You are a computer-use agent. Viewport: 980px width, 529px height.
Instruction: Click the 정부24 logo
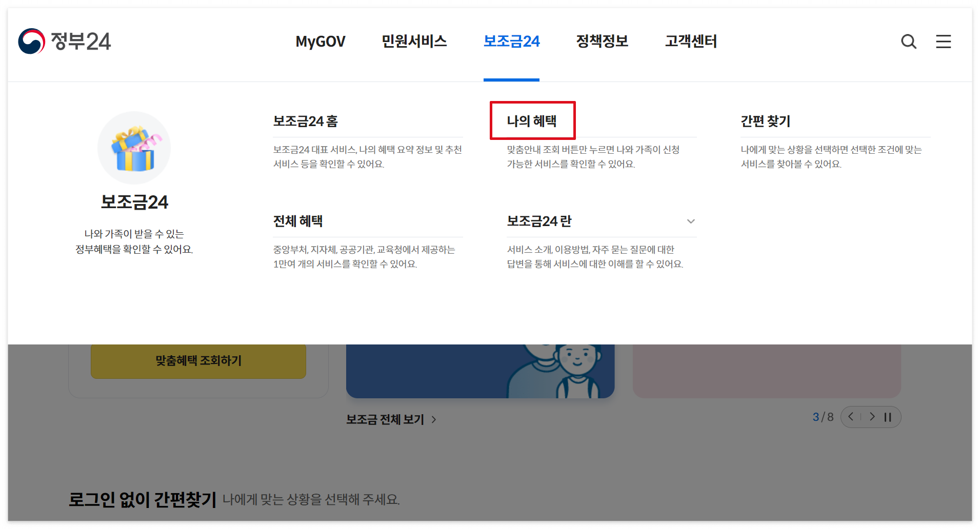pyautogui.click(x=65, y=41)
